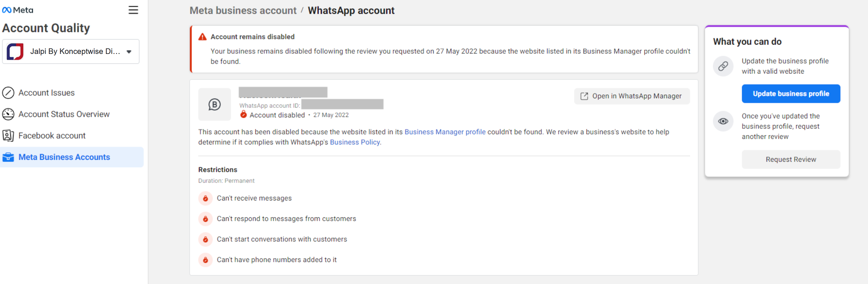Open Account Issues section
Screen dimensions: 868x284
pos(46,93)
